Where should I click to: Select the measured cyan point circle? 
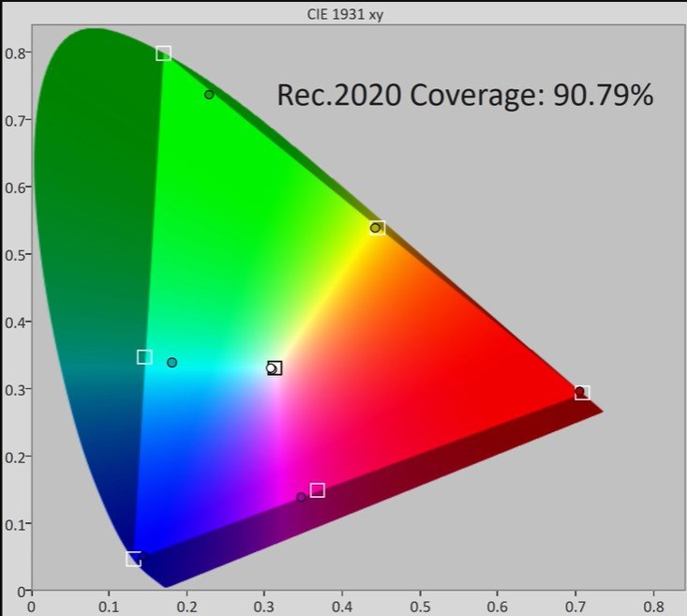172,362
